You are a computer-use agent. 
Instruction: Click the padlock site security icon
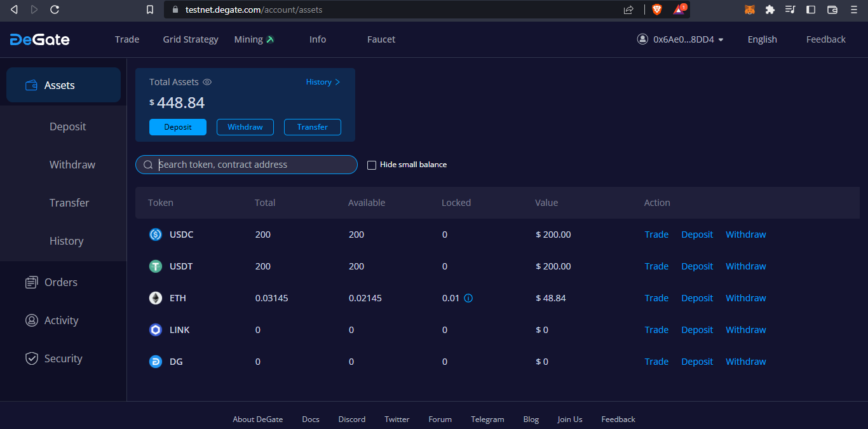pos(175,10)
